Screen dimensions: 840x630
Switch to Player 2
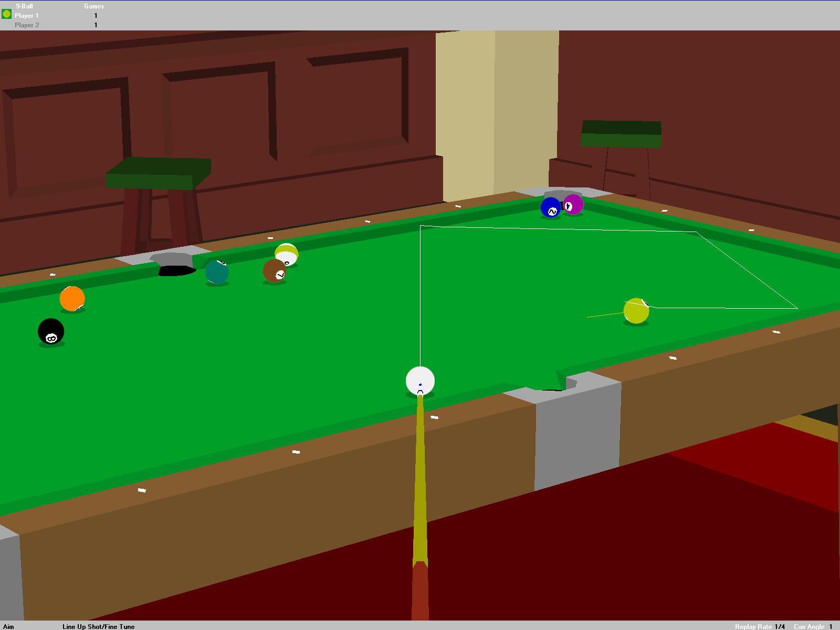[x=26, y=25]
